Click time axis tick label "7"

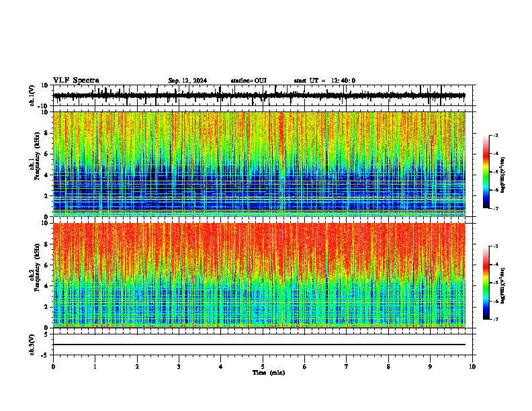tap(347, 367)
